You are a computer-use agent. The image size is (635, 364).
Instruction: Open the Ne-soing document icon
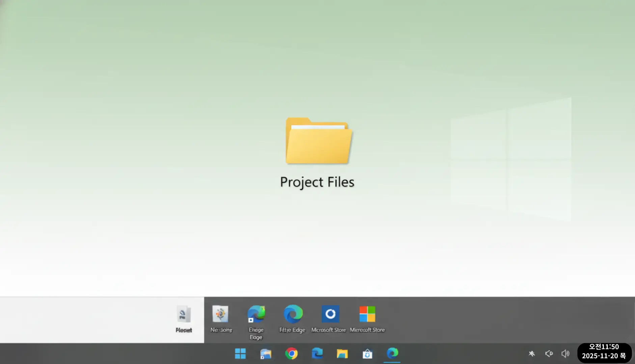(x=221, y=318)
